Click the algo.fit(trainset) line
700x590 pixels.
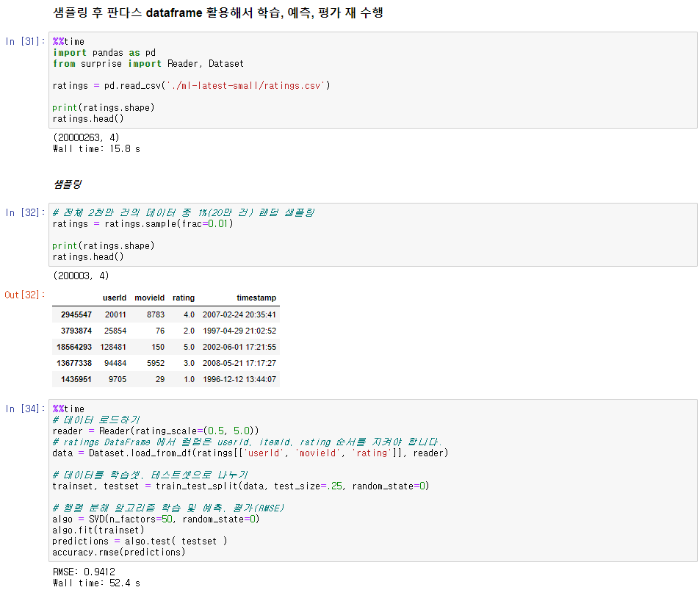(98, 530)
